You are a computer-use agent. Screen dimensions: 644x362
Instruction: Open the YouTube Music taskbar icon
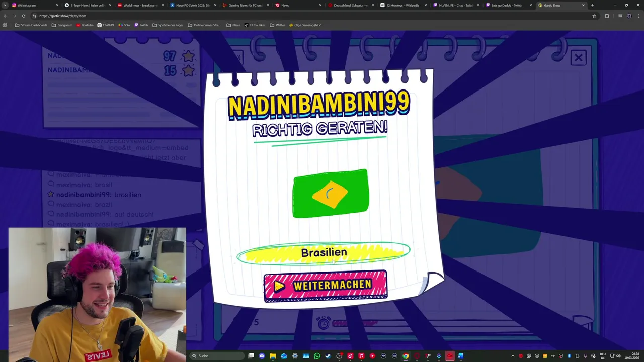click(372, 356)
